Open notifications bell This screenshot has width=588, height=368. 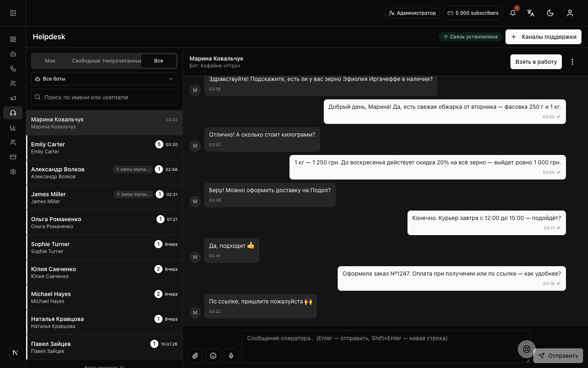pyautogui.click(x=513, y=13)
